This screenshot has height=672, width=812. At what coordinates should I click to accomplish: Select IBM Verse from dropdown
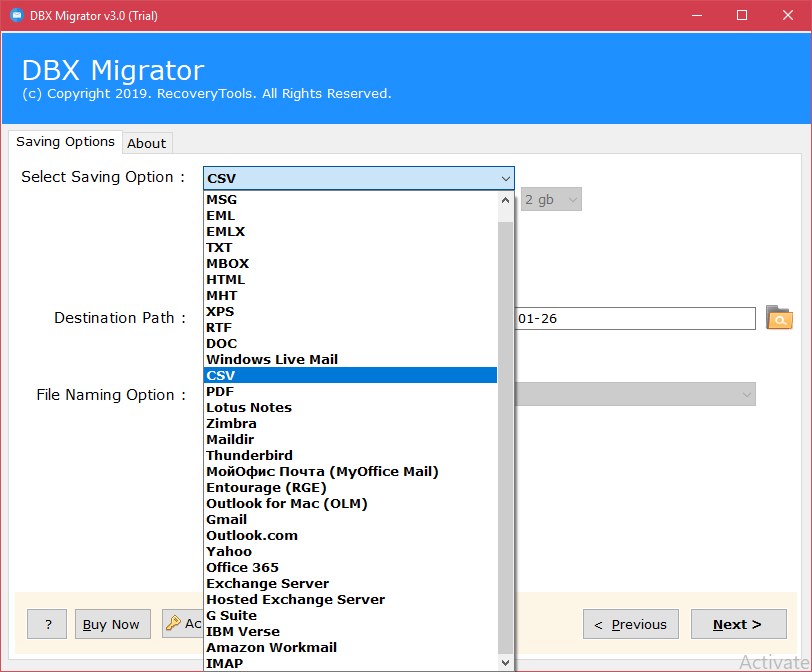pyautogui.click(x=351, y=632)
